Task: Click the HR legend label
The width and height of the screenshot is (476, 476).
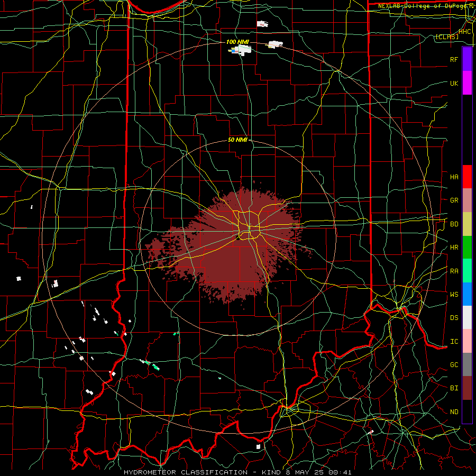Action: (454, 248)
